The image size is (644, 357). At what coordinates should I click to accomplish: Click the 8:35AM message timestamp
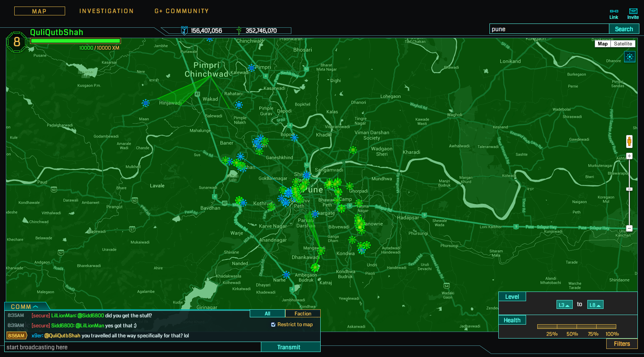16,315
